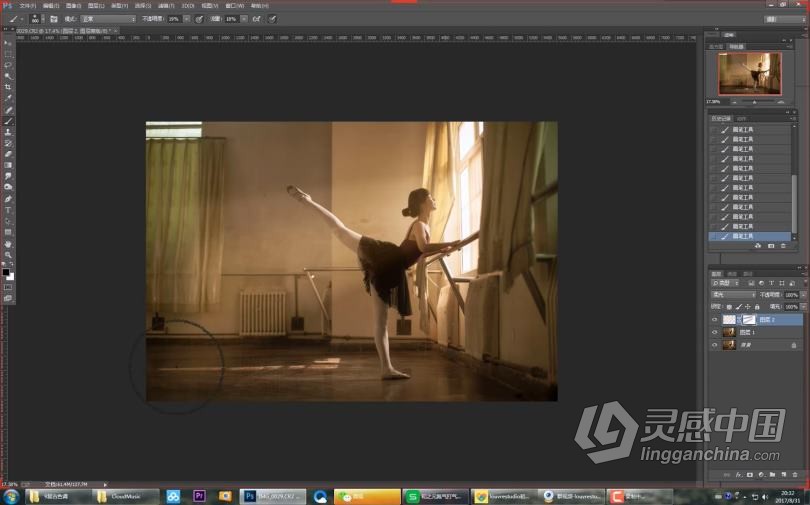810x505 pixels.
Task: Add layer style fx button
Action: [739, 475]
